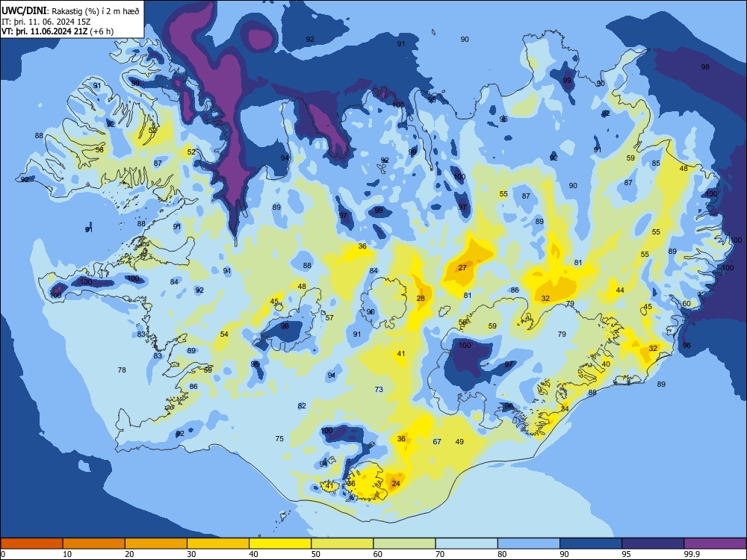The width and height of the screenshot is (747, 560).
Task: Click the humidity value '54' on map
Action: (x=224, y=335)
